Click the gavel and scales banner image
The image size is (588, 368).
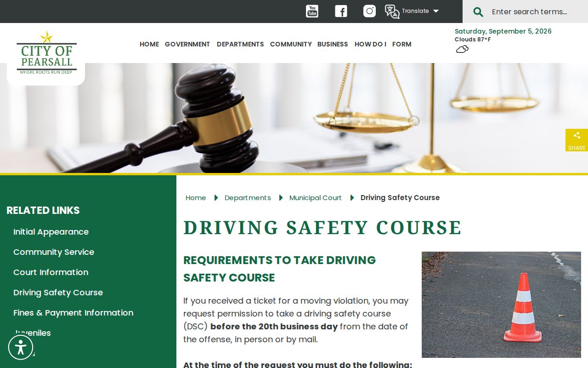pyautogui.click(x=294, y=118)
